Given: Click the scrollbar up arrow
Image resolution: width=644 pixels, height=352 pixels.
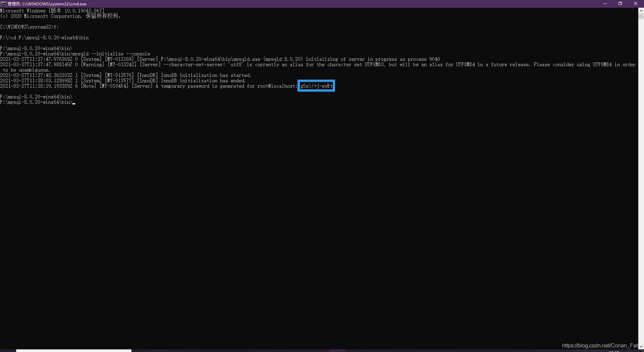Looking at the screenshot, I should (x=641, y=10).
